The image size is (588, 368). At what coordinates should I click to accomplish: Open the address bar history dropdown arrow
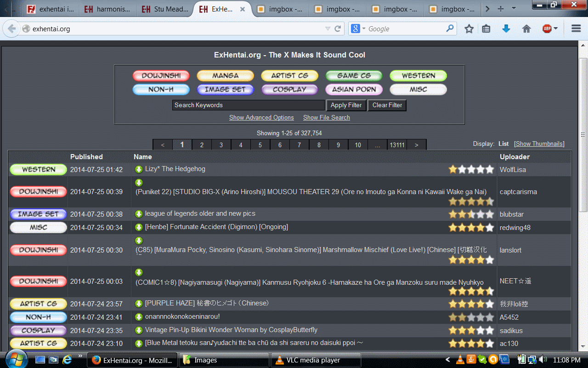pos(328,29)
